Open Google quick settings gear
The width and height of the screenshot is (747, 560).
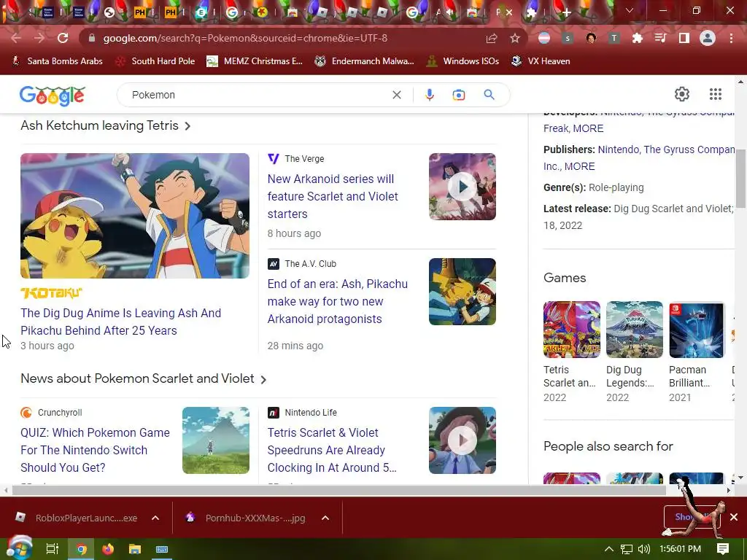pos(682,94)
